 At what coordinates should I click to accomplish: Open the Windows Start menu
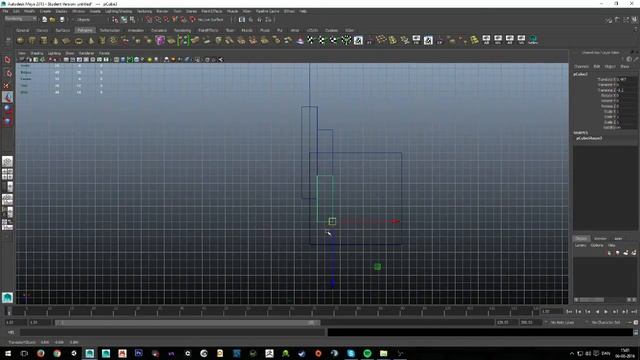(x=8, y=353)
